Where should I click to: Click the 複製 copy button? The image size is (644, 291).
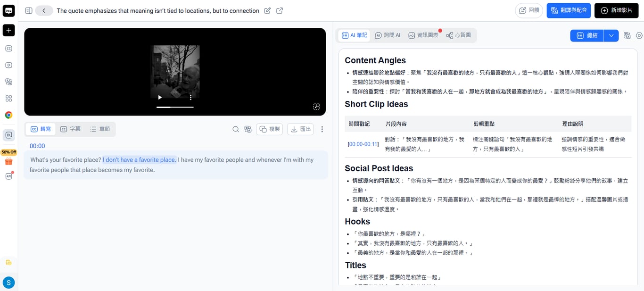pos(269,129)
